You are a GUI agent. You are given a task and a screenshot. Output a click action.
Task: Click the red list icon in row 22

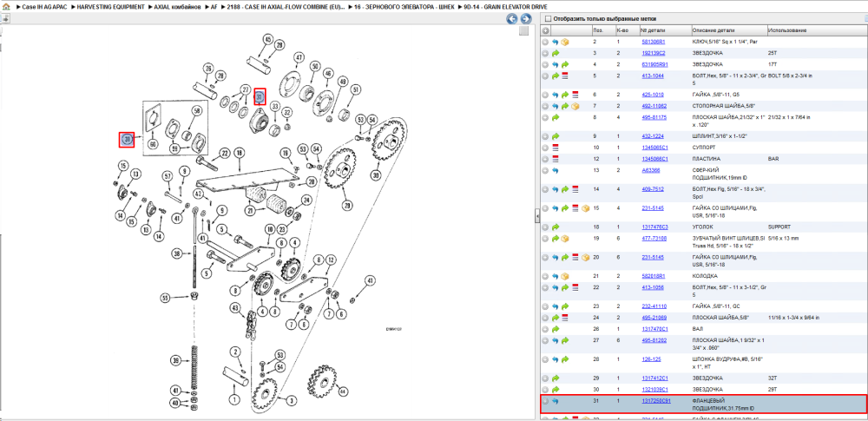pos(575,287)
